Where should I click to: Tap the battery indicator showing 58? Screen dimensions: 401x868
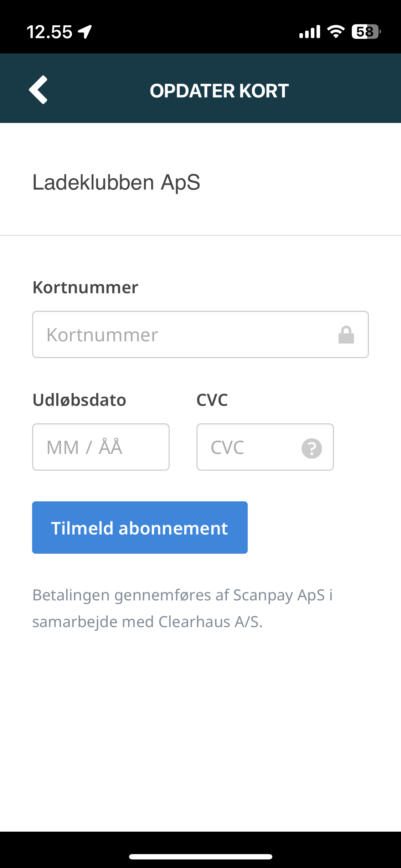[x=366, y=32]
